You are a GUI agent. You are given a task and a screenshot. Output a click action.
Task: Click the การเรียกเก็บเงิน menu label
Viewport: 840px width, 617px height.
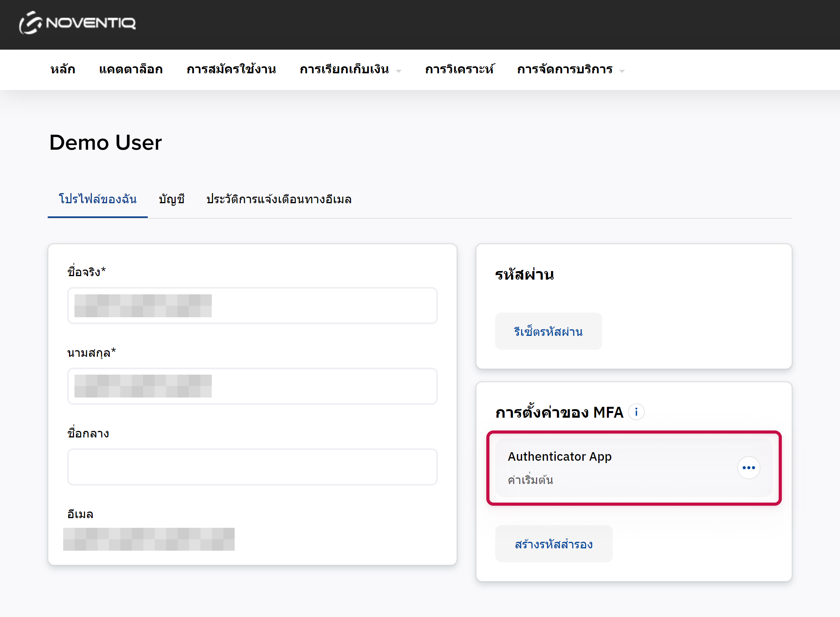pos(344,69)
